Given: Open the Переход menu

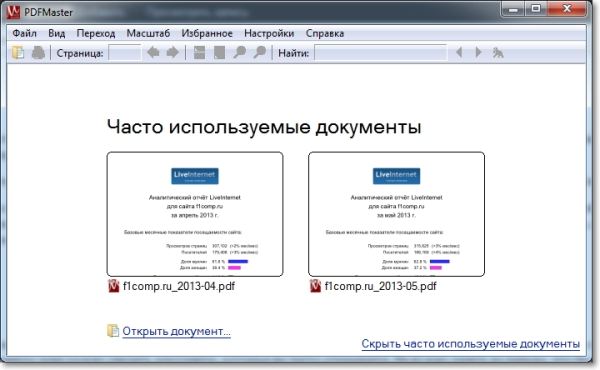Looking at the screenshot, I should [96, 33].
